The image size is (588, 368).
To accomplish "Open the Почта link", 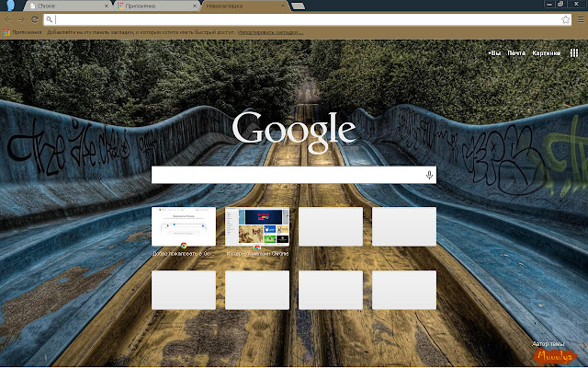I will [x=516, y=53].
